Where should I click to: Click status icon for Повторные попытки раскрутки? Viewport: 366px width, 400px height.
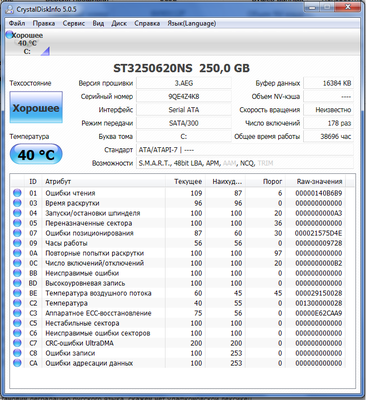click(x=17, y=253)
